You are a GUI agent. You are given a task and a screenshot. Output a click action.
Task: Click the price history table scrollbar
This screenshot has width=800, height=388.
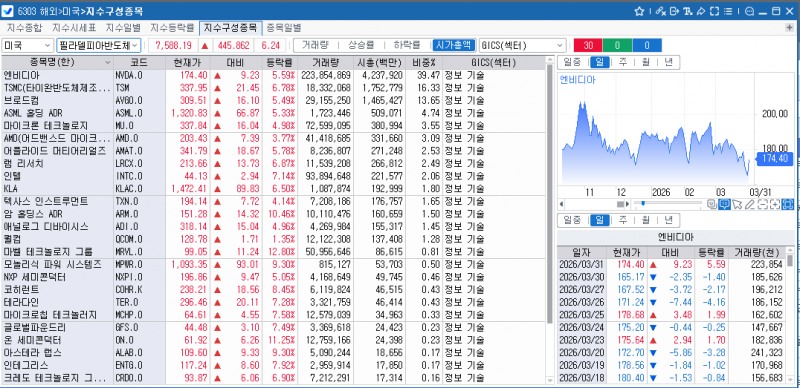pyautogui.click(x=790, y=260)
